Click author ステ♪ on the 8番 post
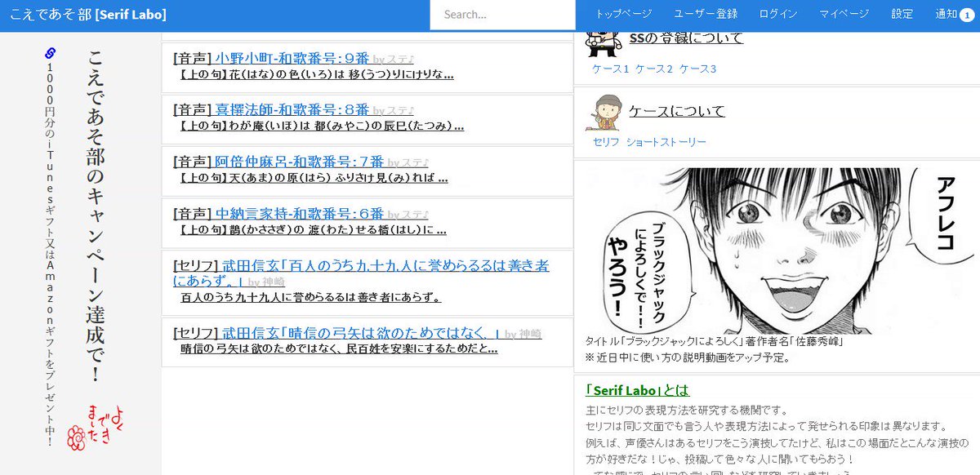 point(401,112)
